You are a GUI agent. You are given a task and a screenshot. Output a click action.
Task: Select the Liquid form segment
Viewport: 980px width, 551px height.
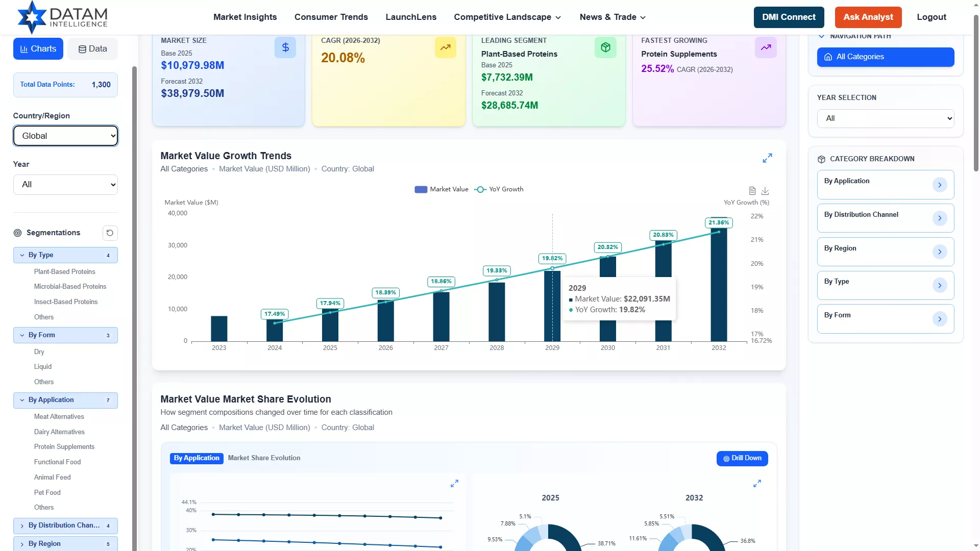pos(43,367)
